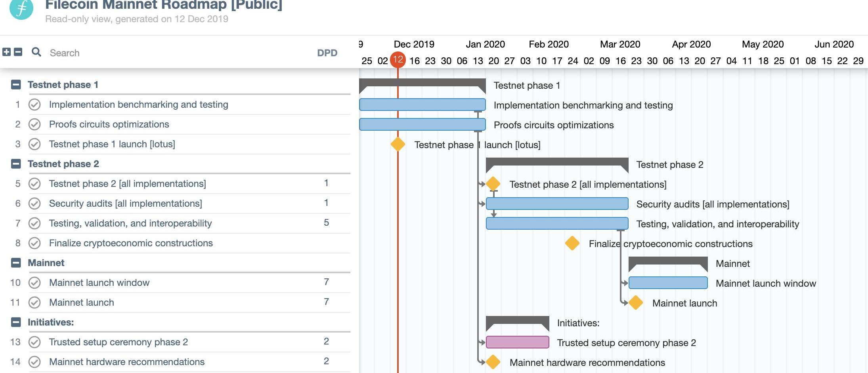Toggle check for Mainnet hardware recommendations
The width and height of the screenshot is (868, 373).
(34, 362)
